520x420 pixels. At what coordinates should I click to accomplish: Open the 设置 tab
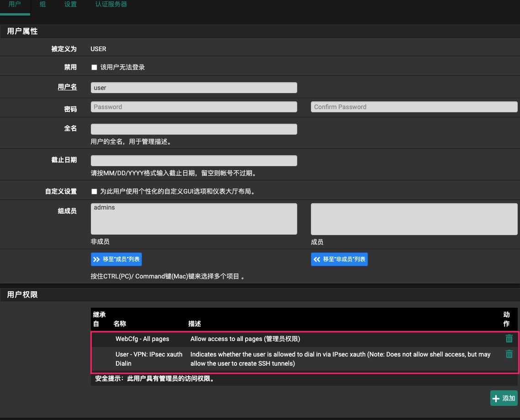(x=70, y=5)
